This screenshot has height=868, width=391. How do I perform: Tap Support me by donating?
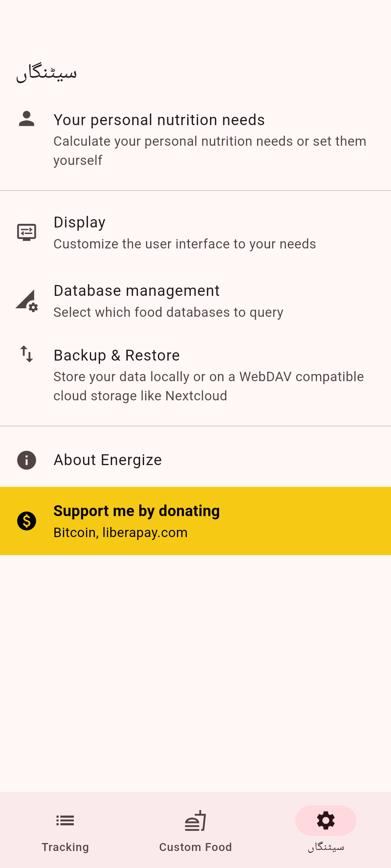tap(136, 511)
